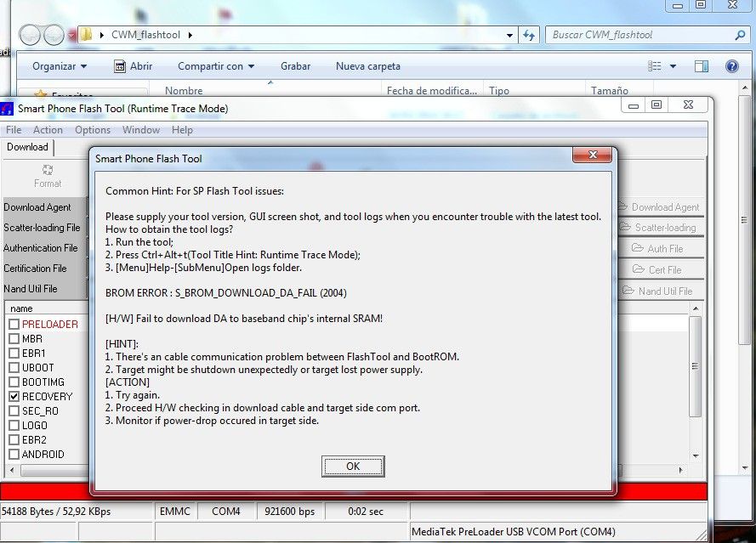The image size is (756, 543).
Task: Expand the arrow after CWM_flashtool breadcrumb
Action: pos(190,35)
